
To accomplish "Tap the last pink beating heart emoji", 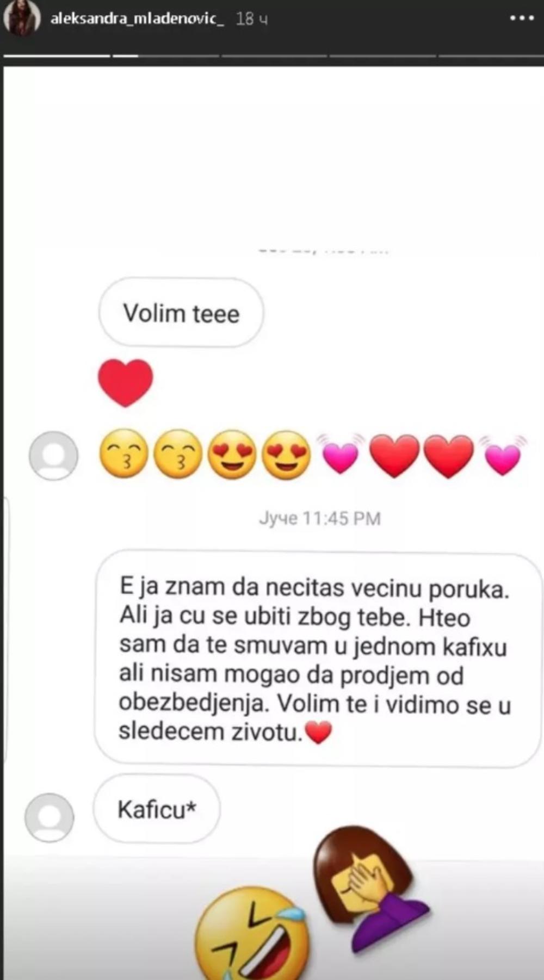I will pyautogui.click(x=503, y=455).
